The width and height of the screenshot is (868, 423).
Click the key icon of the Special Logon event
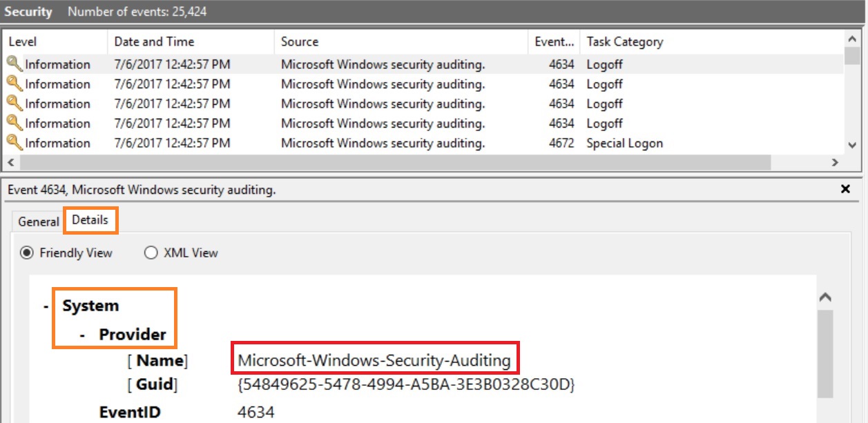point(15,143)
